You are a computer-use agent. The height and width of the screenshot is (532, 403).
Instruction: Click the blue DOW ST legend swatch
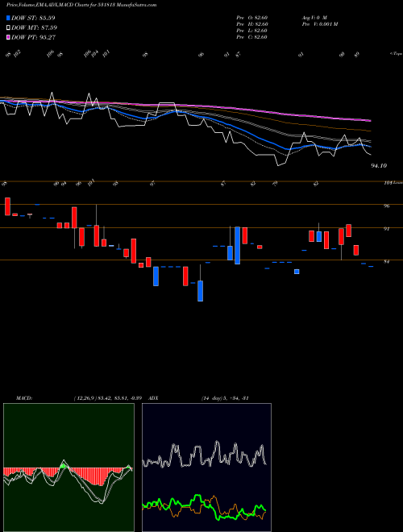pyautogui.click(x=8, y=18)
